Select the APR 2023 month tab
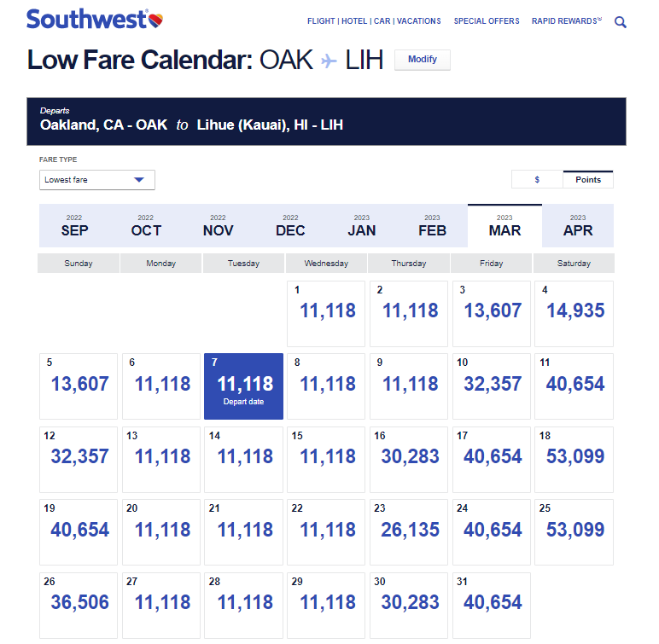 [x=577, y=225]
